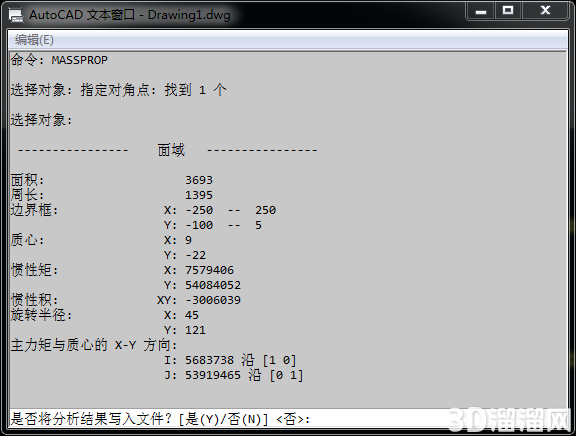Click the 找到 1 个 selection line
The image size is (576, 436).
coord(119,90)
